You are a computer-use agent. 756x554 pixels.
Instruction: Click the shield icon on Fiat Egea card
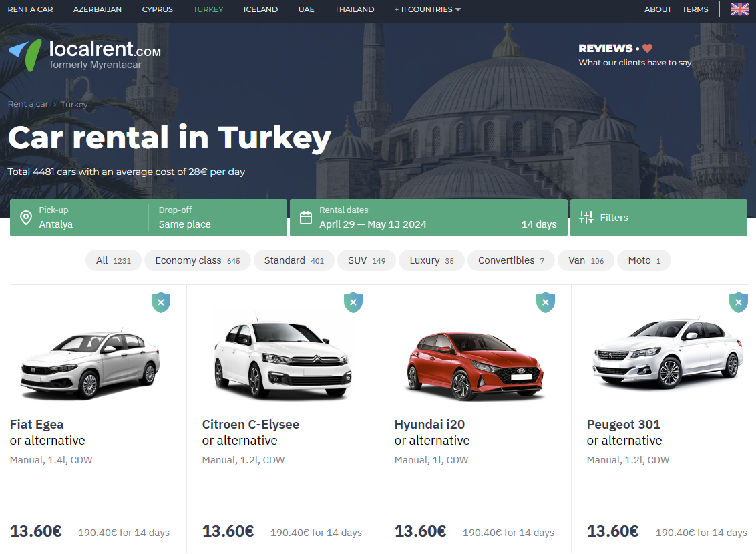[161, 302]
